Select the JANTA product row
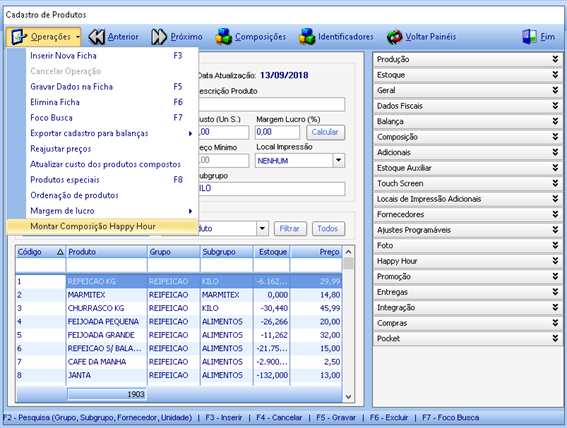The image size is (567, 428). tap(179, 376)
